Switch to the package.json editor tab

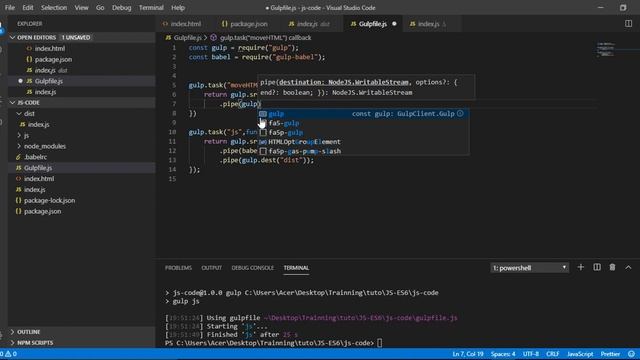coord(245,24)
